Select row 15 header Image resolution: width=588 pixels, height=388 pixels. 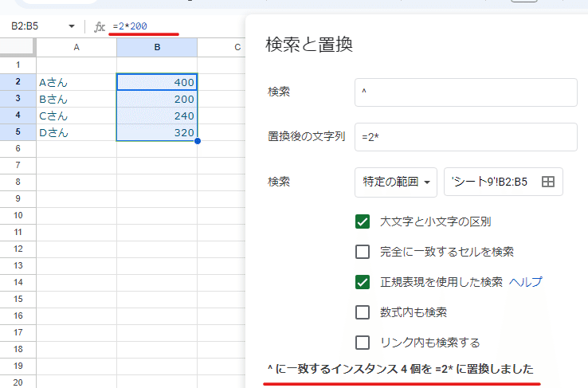18,299
